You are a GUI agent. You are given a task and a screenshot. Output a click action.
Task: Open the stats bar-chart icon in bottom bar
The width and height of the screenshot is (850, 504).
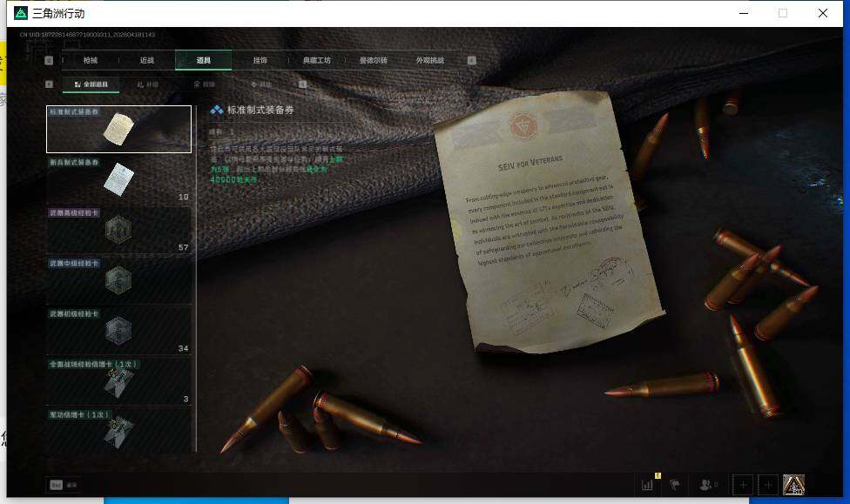point(647,485)
